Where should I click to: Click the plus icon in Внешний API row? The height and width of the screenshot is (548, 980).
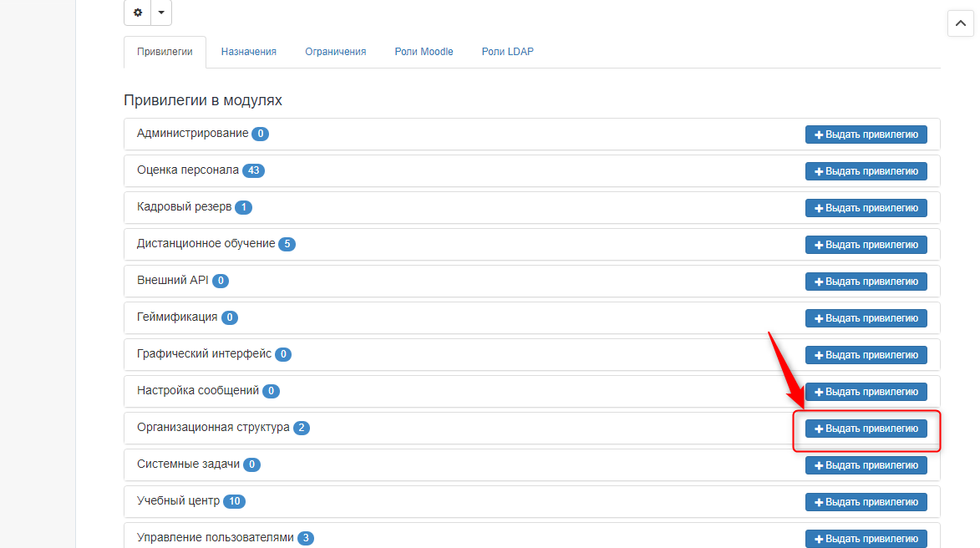click(x=819, y=282)
